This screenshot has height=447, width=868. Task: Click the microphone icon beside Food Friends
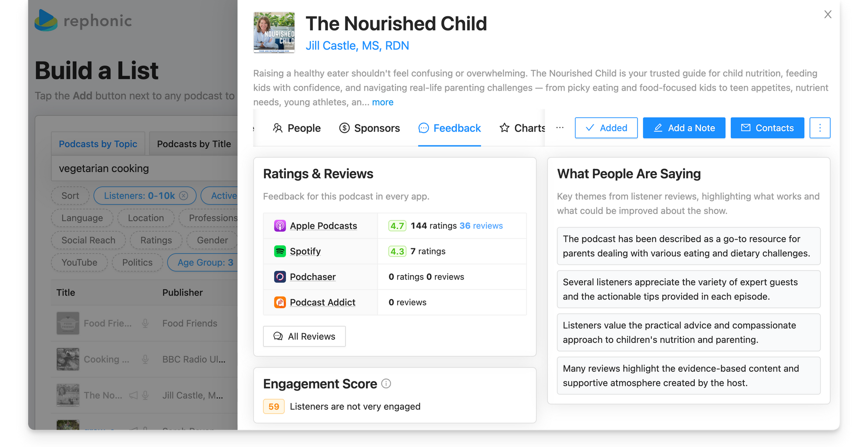pyautogui.click(x=145, y=323)
